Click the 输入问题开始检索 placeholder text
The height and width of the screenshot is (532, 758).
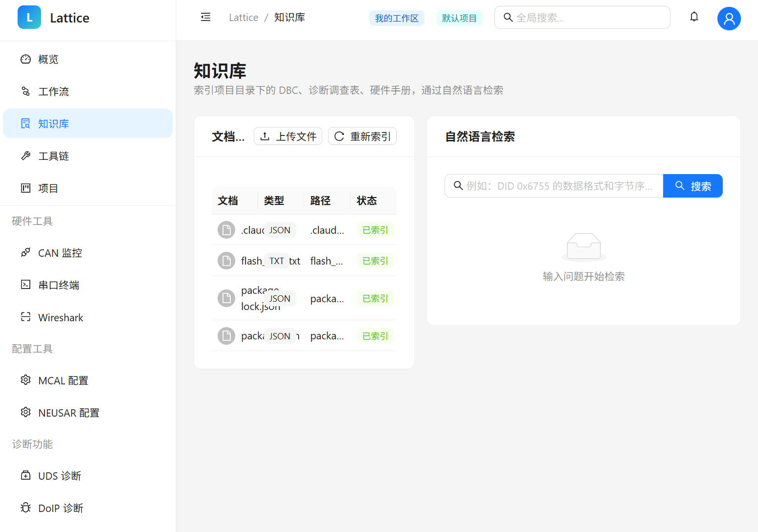(x=583, y=276)
